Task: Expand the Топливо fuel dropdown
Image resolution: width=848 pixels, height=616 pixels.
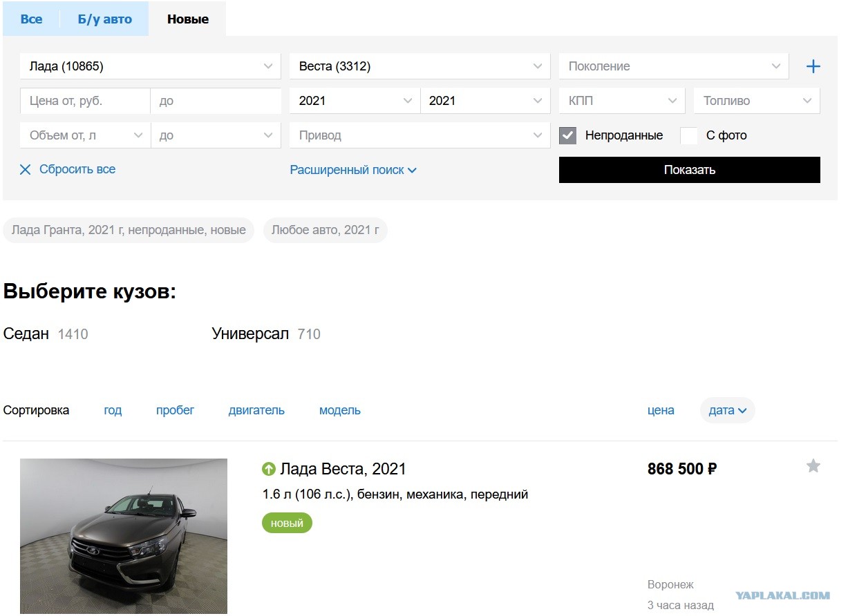Action: pos(757,101)
